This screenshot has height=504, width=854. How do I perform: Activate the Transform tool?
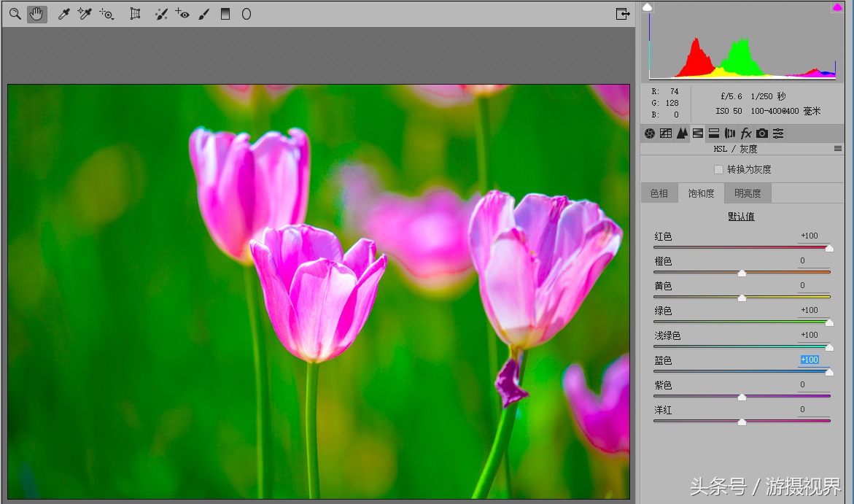coord(135,14)
